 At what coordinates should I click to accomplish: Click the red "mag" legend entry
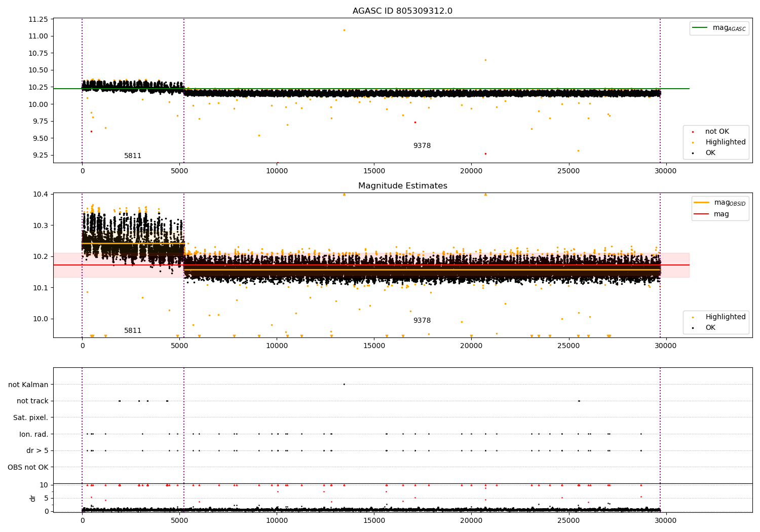711,214
